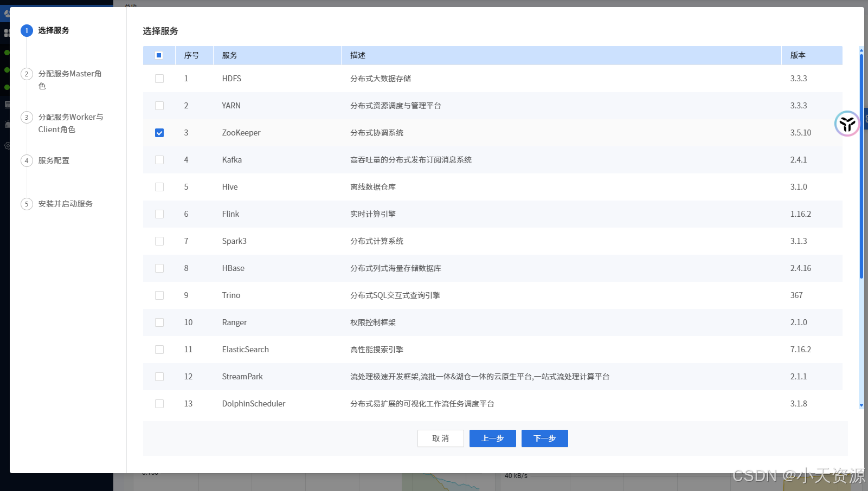Click the 服务 column header
Image resolution: width=868 pixels, height=491 pixels.
230,55
